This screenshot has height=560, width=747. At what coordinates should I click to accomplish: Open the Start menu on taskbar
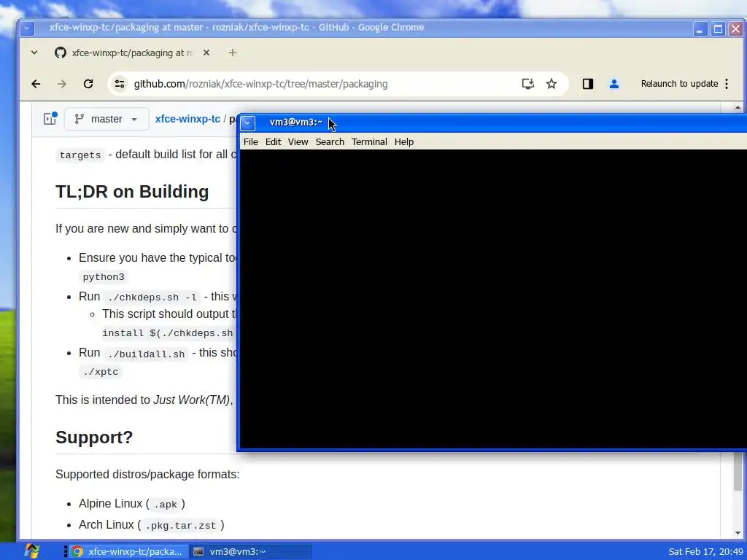pos(32,551)
